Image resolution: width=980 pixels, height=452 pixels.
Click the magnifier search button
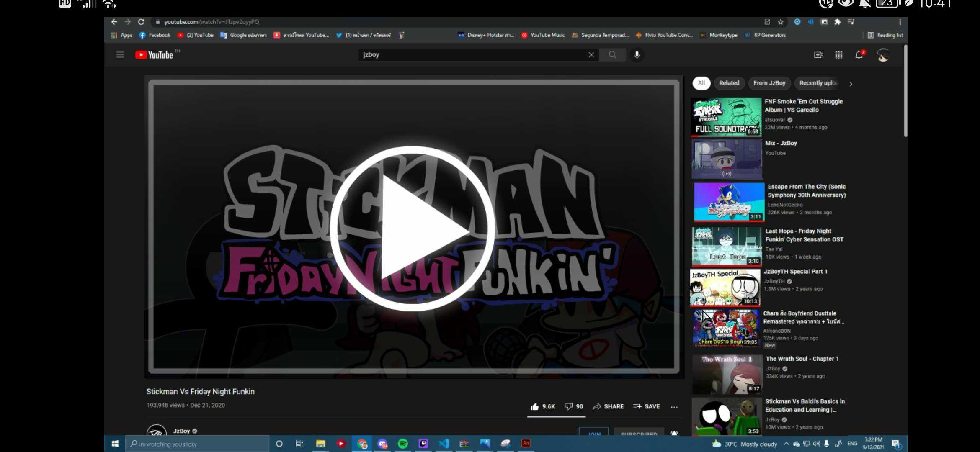[x=612, y=55]
